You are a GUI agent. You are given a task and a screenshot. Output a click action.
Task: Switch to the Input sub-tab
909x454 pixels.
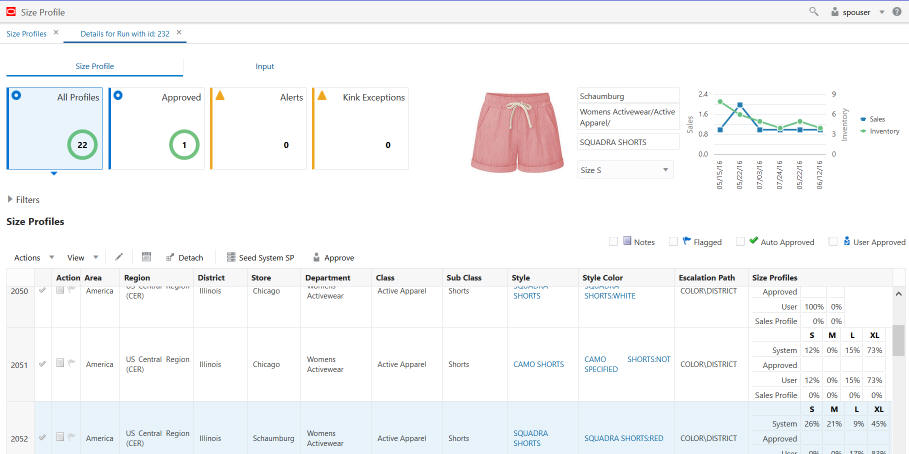coord(264,67)
